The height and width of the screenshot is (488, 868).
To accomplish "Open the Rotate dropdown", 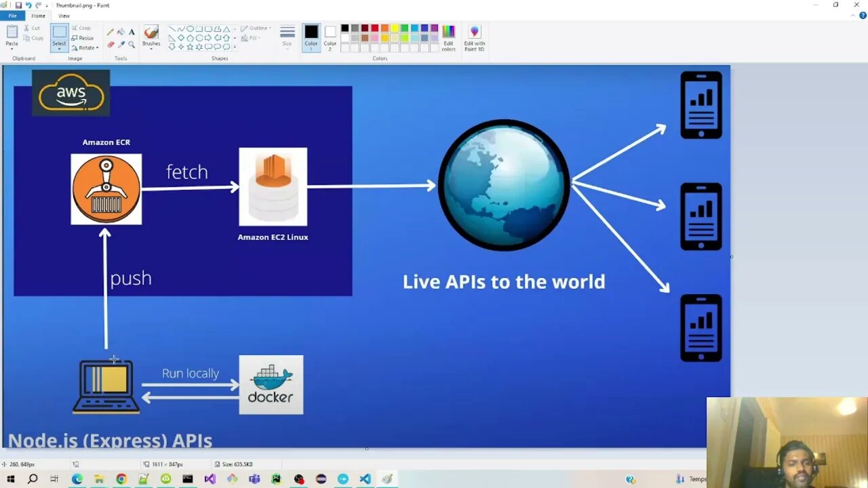I will [x=85, y=47].
